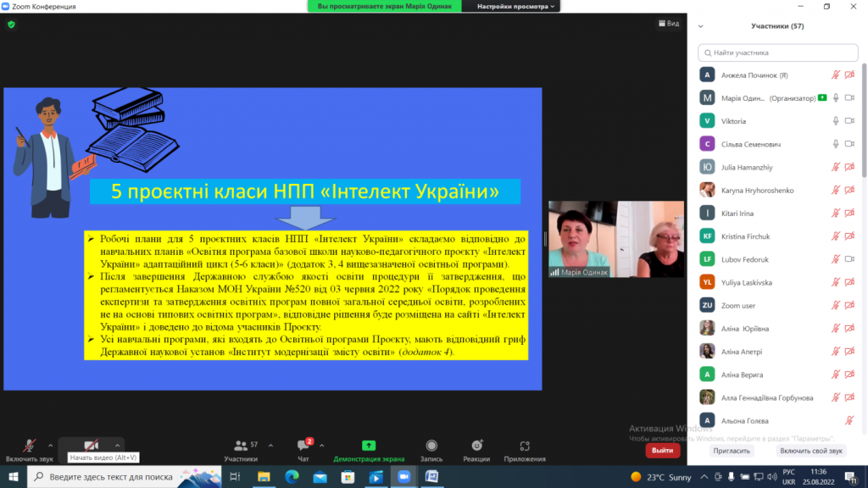
Task: Click the Вид view layout button
Action: [x=669, y=23]
